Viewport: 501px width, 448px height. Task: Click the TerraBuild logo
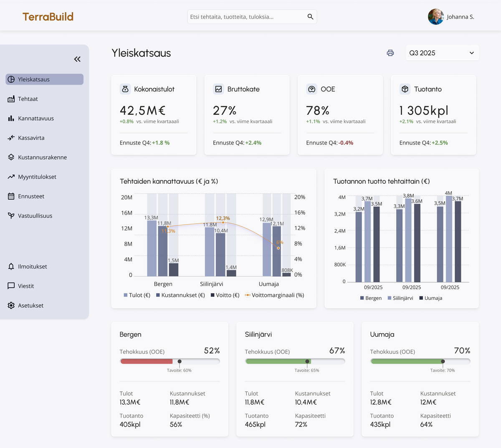click(48, 17)
